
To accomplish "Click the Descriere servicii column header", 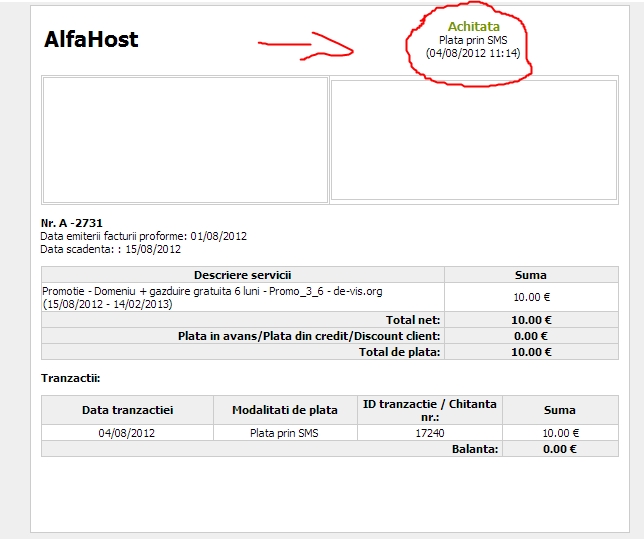I will pyautogui.click(x=243, y=275).
